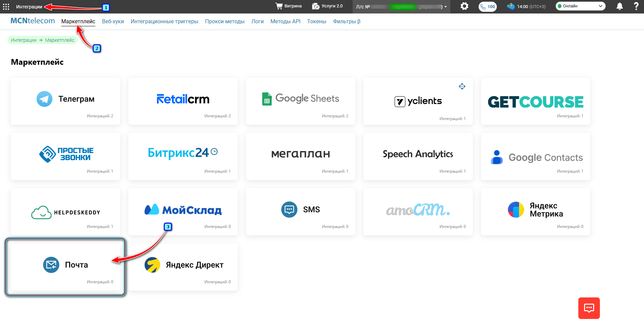The width and height of the screenshot is (644, 320).
Task: Click 'Интеграций: 2' on Google Sheets card
Action: click(x=335, y=116)
